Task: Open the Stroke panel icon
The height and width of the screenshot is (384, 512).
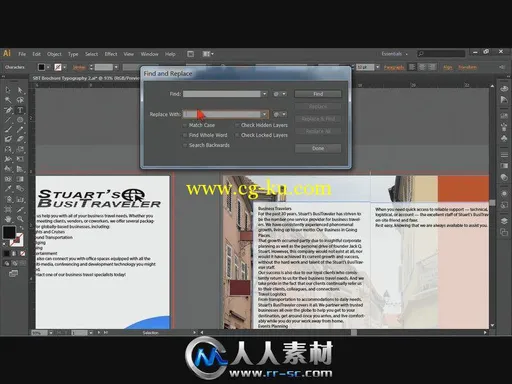Action: pos(504,155)
